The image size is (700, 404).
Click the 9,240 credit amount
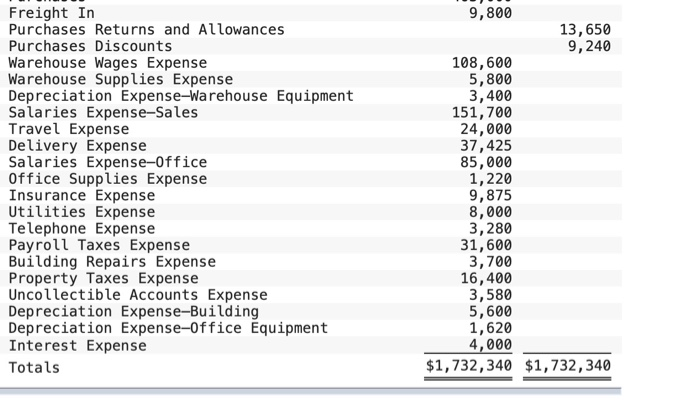click(589, 46)
